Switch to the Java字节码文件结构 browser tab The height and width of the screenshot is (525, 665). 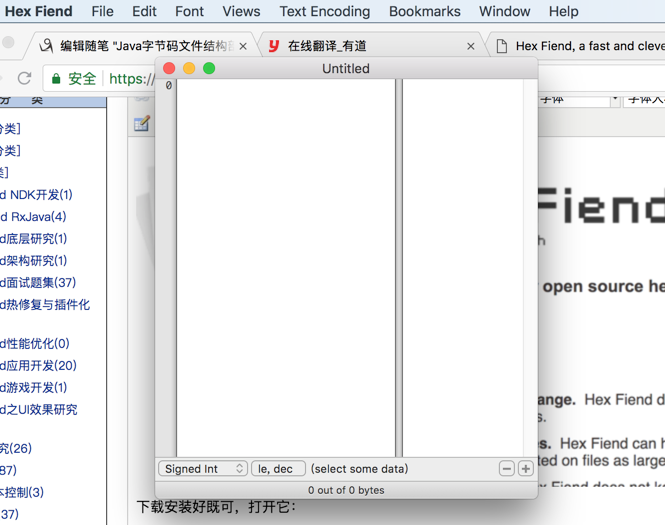[144, 45]
